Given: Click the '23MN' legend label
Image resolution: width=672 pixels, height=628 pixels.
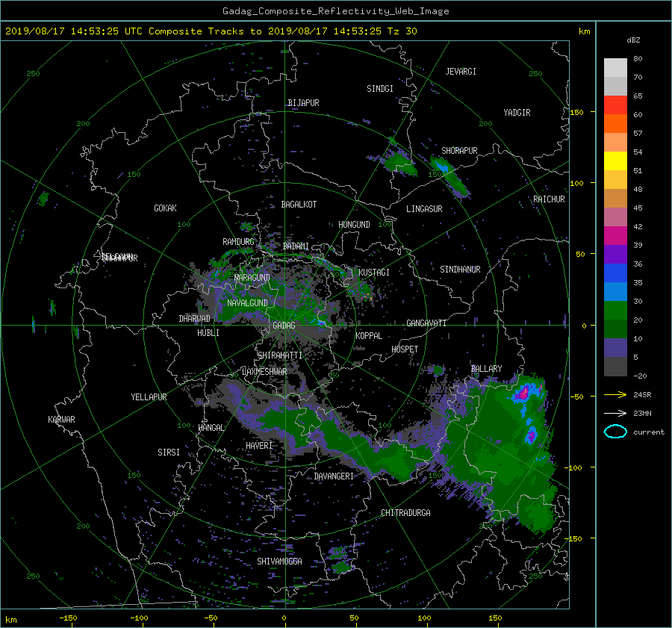Looking at the screenshot, I should [642, 413].
